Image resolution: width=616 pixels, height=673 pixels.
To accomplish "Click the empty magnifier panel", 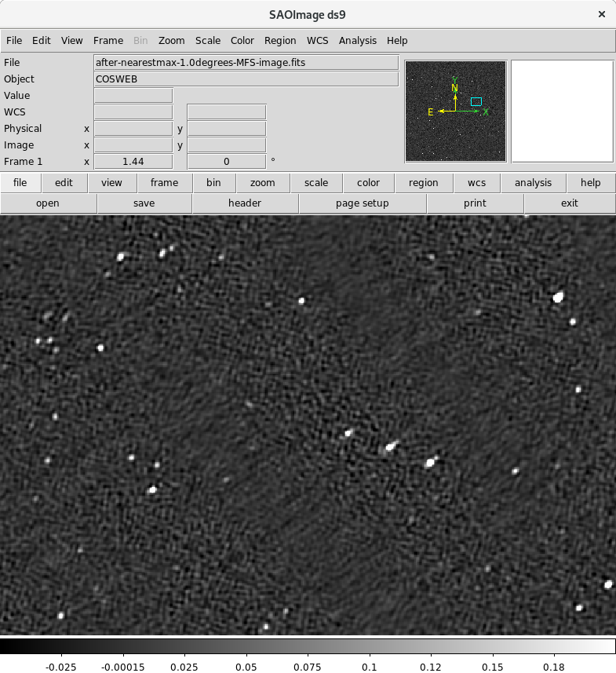I will (x=563, y=112).
